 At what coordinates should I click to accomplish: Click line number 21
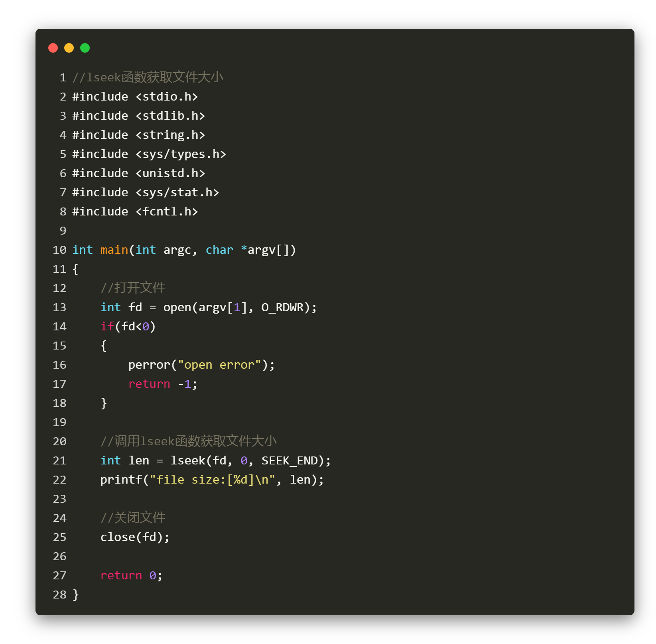click(60, 460)
